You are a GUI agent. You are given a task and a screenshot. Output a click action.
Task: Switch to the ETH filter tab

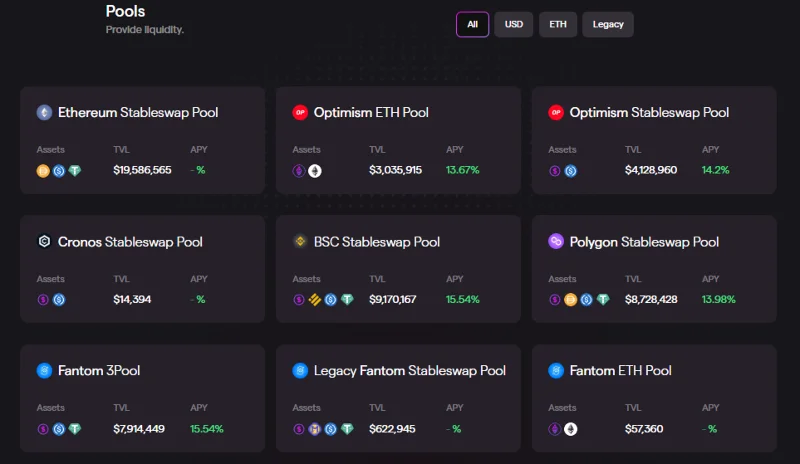pyautogui.click(x=558, y=25)
